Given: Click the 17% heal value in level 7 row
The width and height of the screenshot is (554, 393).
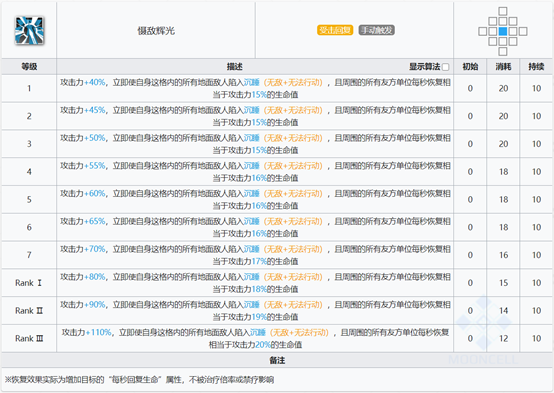Looking at the screenshot, I should point(259,262).
